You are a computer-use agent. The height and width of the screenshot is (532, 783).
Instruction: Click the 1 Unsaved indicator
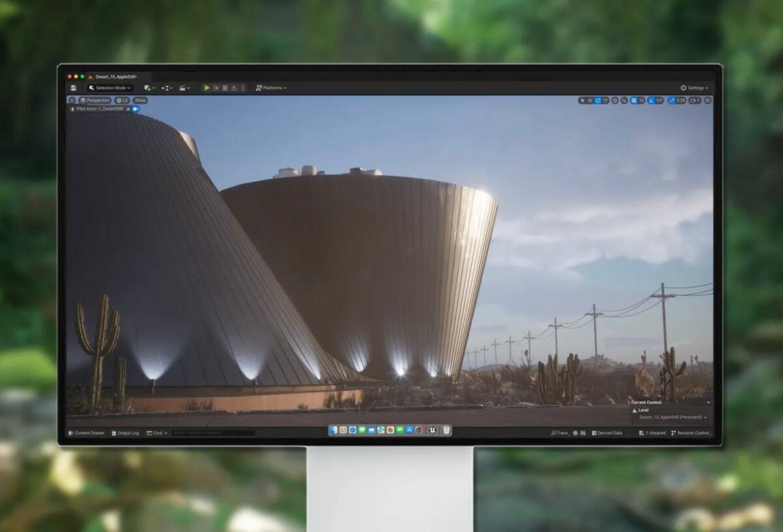click(x=652, y=433)
